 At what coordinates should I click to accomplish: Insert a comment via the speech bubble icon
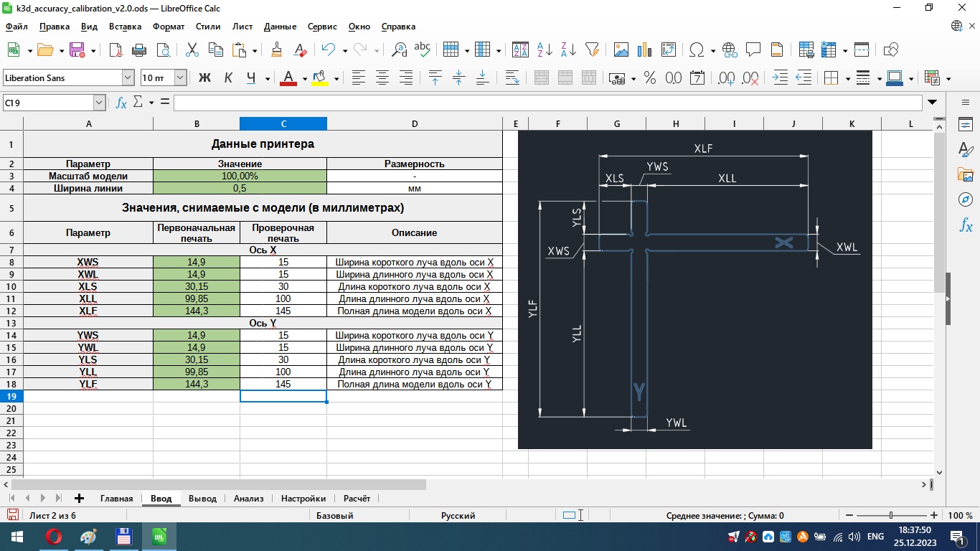(x=753, y=50)
